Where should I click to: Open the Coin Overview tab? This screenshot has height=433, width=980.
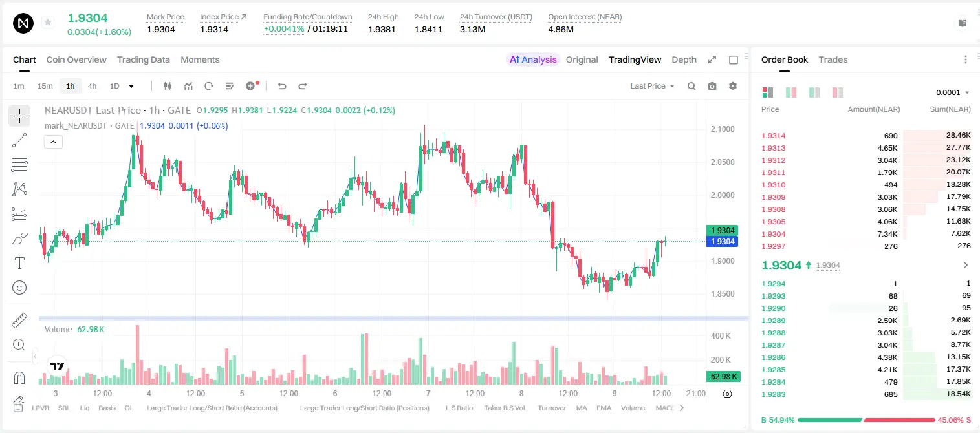pyautogui.click(x=76, y=59)
